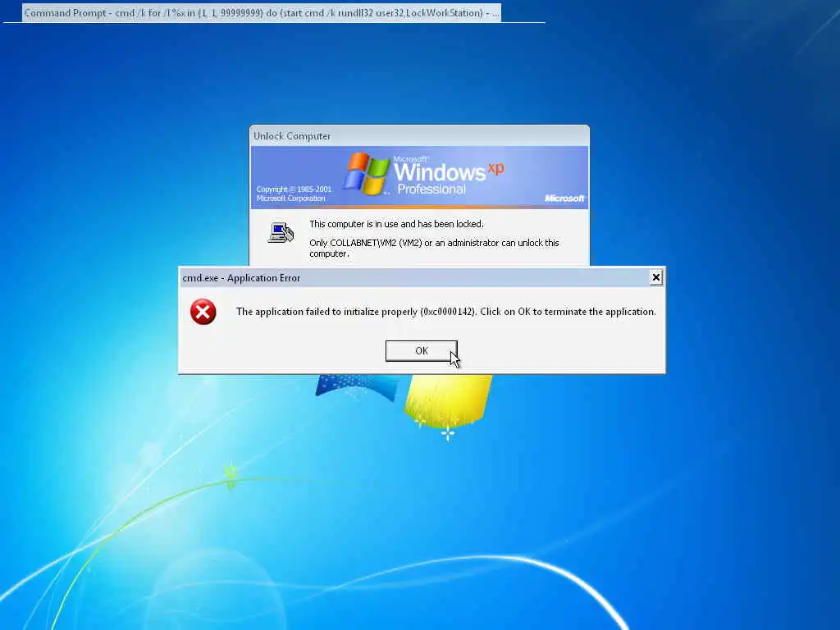840x630 pixels.
Task: Click the 'Only COLLABNET\VM2 (VM2)' message text
Action: 434,248
